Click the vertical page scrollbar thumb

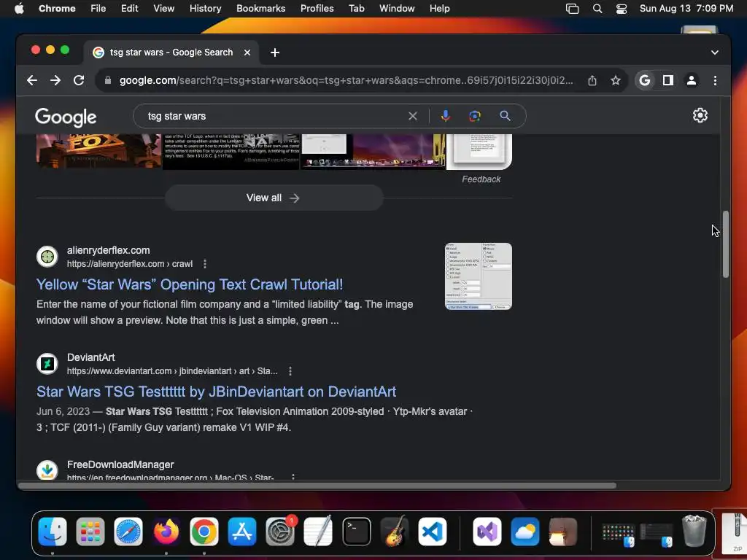coord(726,244)
